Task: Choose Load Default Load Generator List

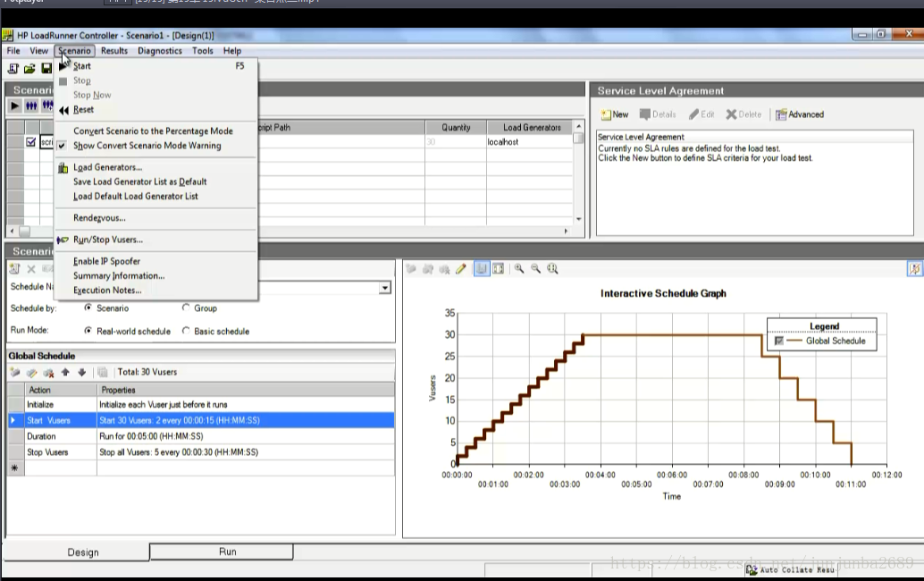Action: 155,197
